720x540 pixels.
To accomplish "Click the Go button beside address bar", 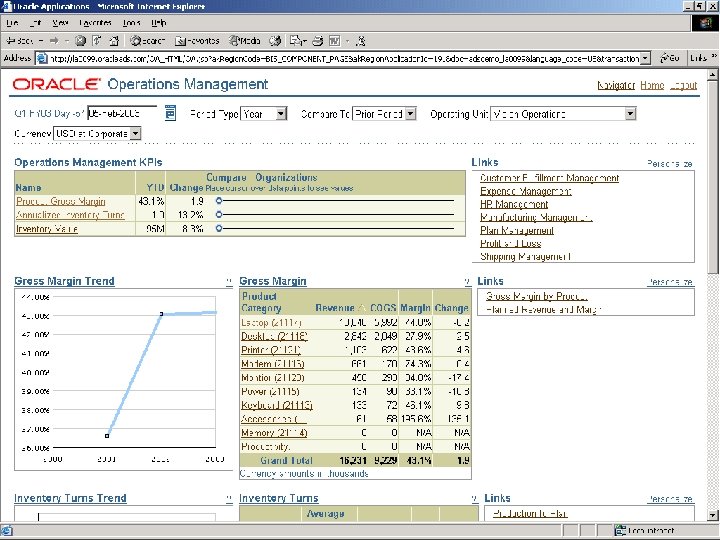I will point(669,58).
